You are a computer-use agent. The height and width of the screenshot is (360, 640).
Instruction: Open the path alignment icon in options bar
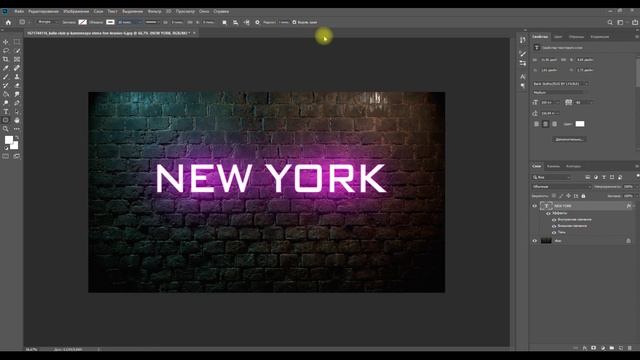(236, 22)
